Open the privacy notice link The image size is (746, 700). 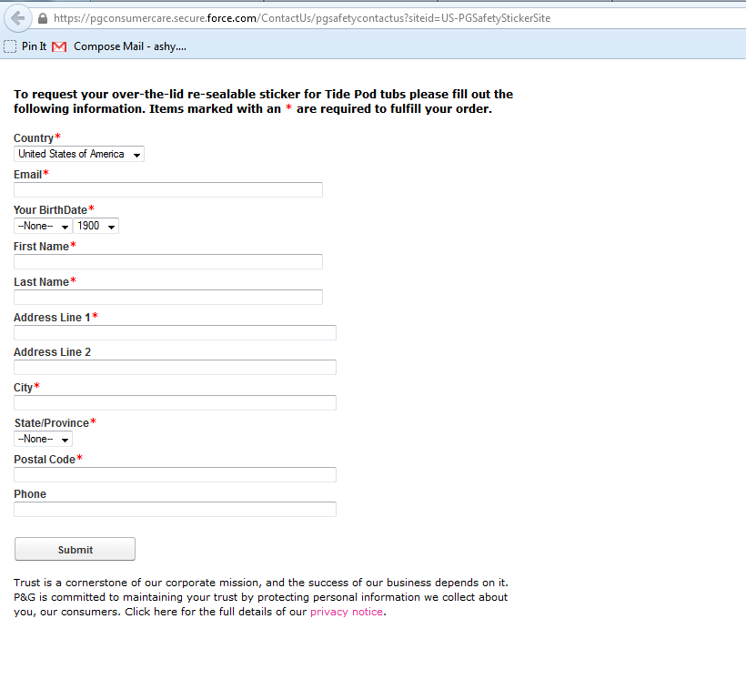[x=347, y=612]
